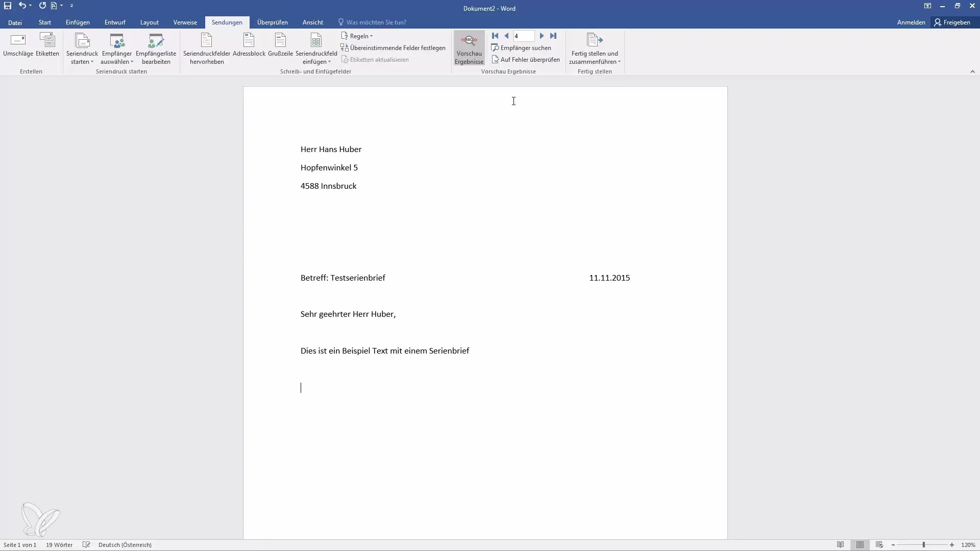The height and width of the screenshot is (551, 980).
Task: Open the Quick Access Toolbar customize dropdown
Action: click(x=71, y=6)
